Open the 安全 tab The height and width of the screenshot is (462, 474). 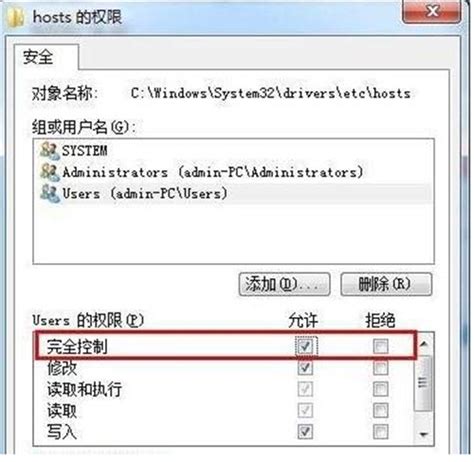pos(38,57)
